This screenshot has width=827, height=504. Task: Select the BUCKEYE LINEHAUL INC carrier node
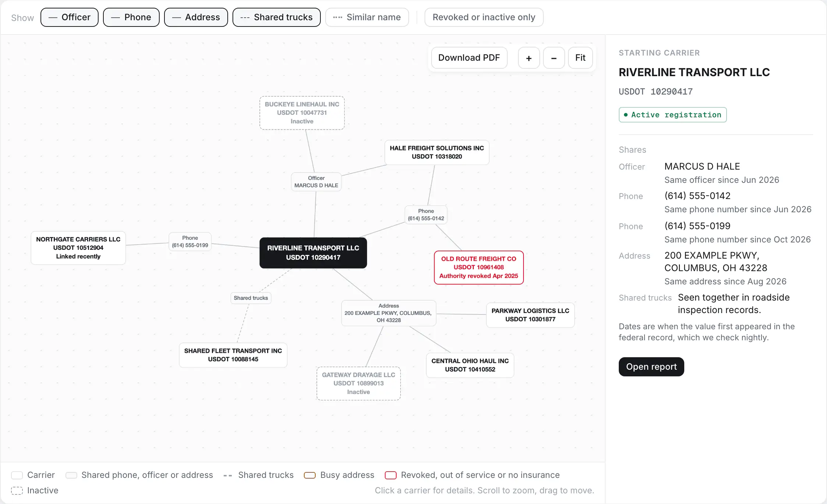(x=302, y=113)
